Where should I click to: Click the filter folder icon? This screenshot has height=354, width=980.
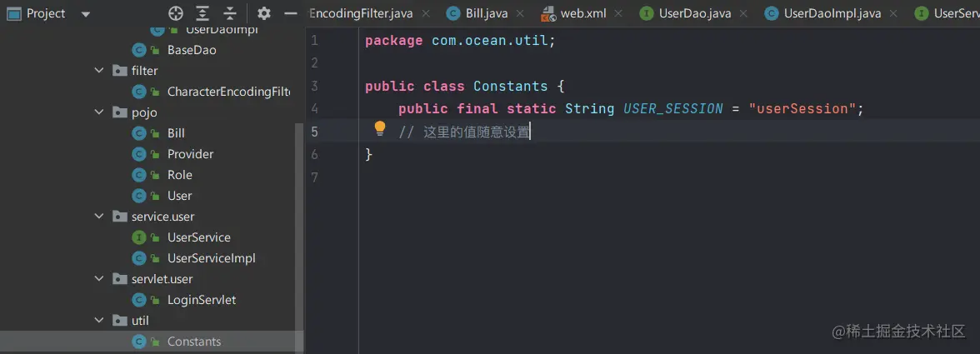pos(119,71)
